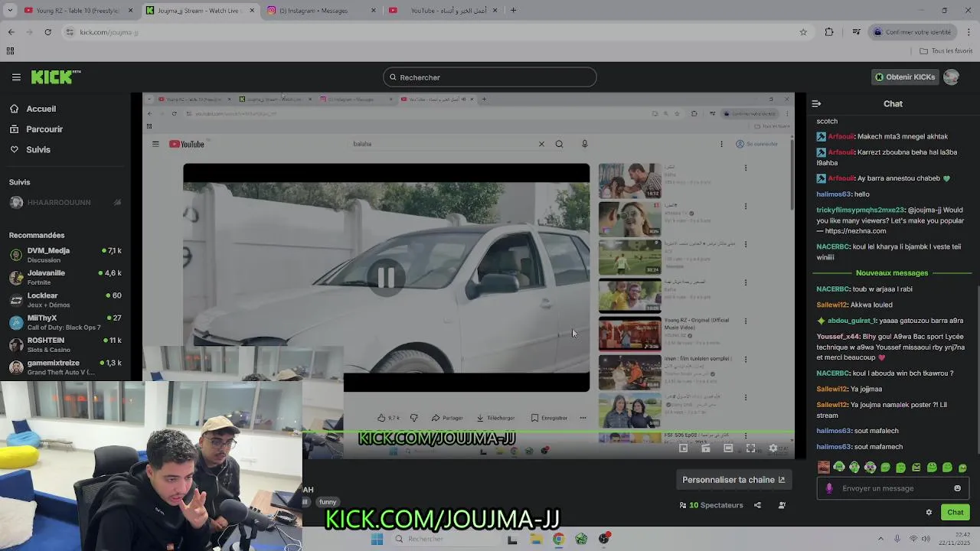Open DVM_Medja recommended channel
Viewport: 980px width, 551px height.
point(64,255)
